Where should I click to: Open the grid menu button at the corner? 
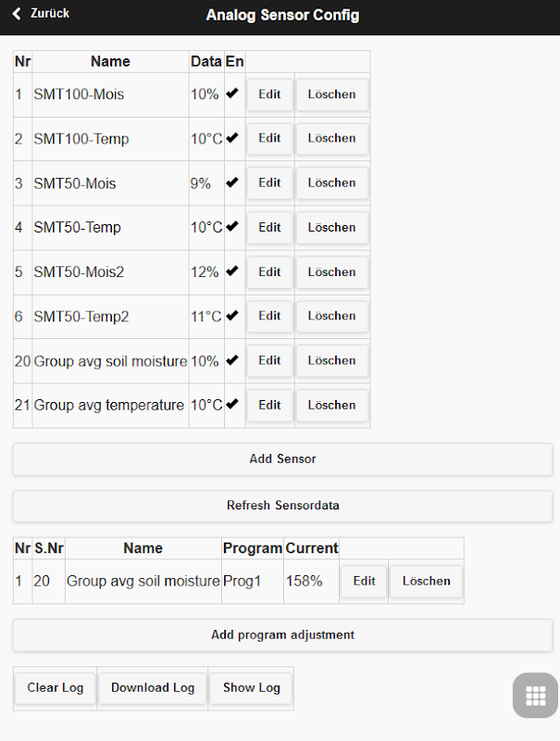(535, 696)
